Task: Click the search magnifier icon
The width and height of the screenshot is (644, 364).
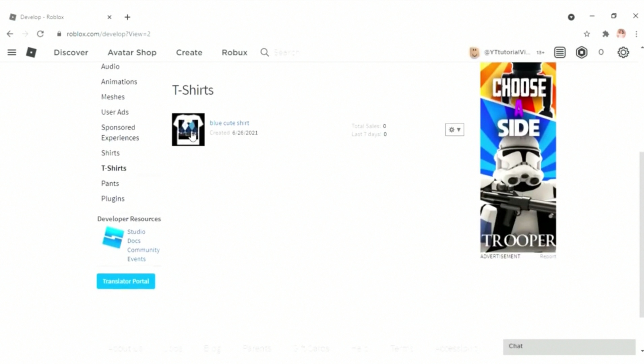Action: click(x=265, y=52)
